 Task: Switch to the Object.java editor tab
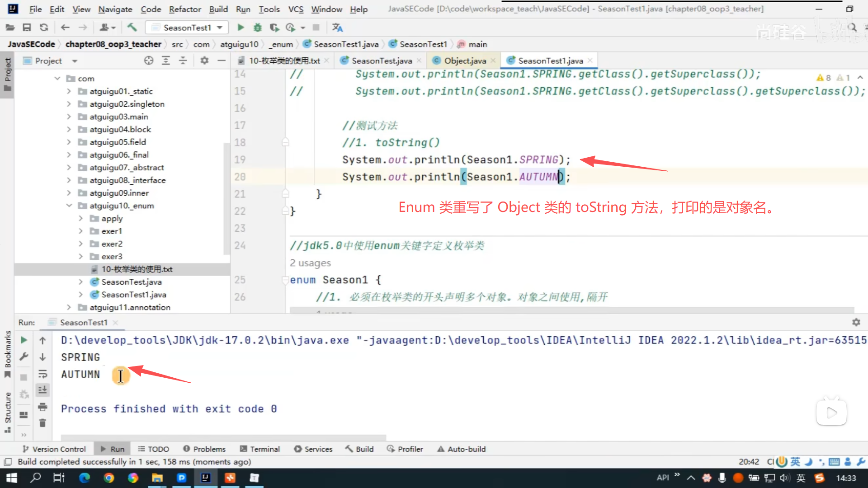(465, 61)
